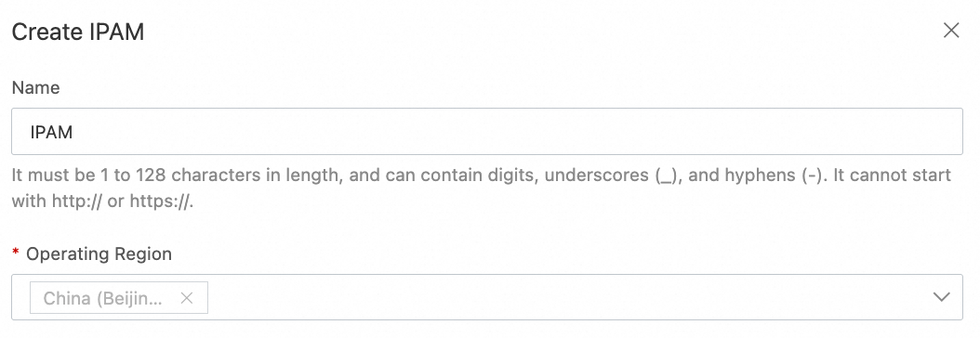The width and height of the screenshot is (980, 338).
Task: Close the Create IPAM panel
Action: tap(950, 30)
